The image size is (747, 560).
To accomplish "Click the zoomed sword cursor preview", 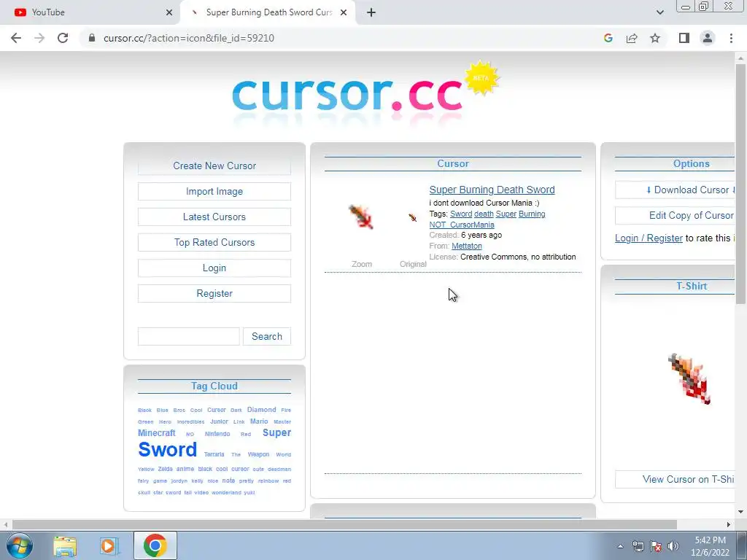I will 362,217.
